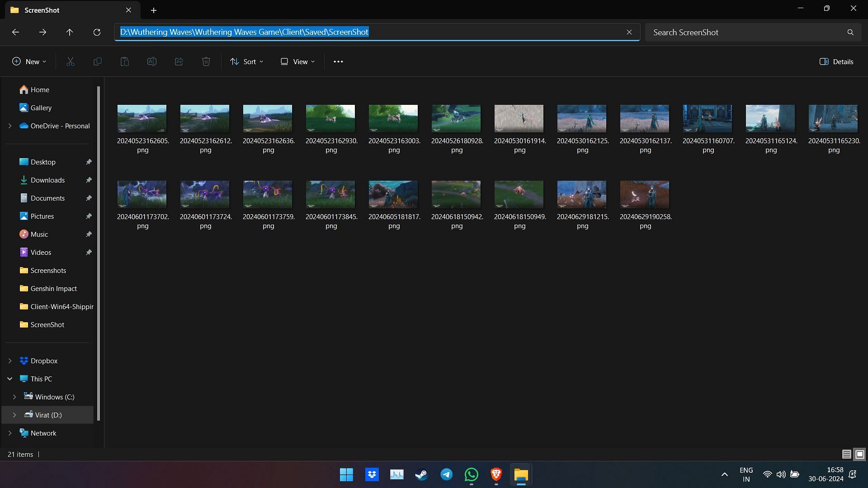The width and height of the screenshot is (868, 488).
Task: Expand the This PC section
Action: [x=8, y=378]
